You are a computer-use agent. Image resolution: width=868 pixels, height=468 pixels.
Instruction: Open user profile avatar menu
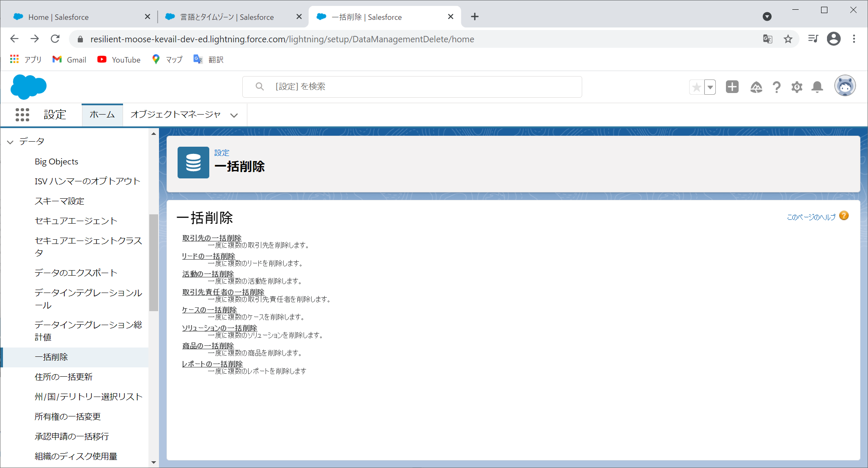(844, 86)
